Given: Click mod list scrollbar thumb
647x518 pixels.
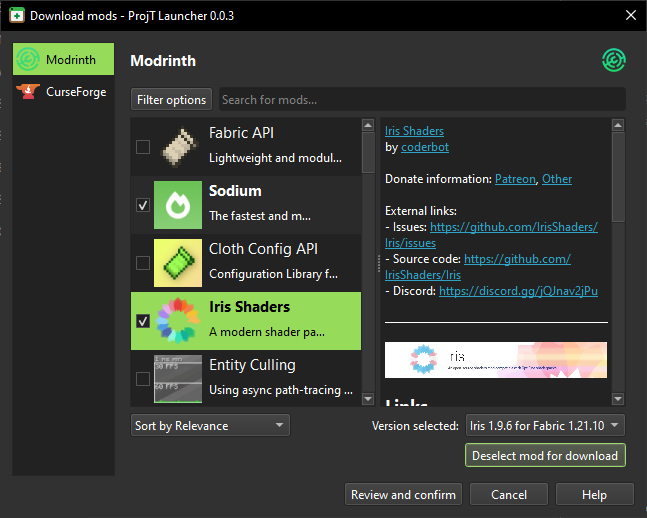Looking at the screenshot, I should 368,152.
